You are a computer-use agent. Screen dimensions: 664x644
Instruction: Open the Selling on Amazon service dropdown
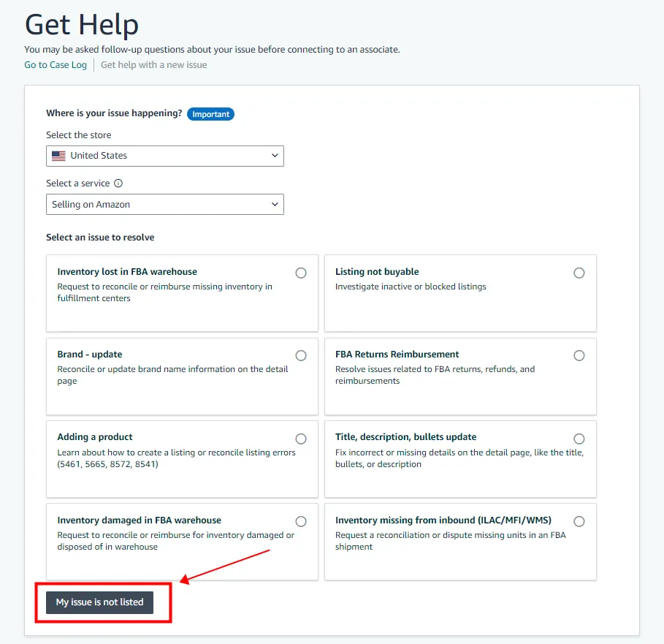click(164, 204)
